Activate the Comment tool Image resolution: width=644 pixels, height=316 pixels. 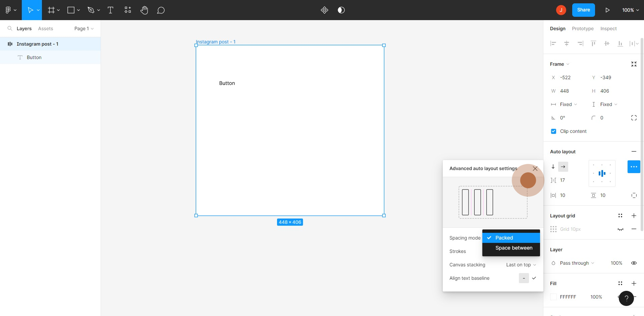(161, 10)
